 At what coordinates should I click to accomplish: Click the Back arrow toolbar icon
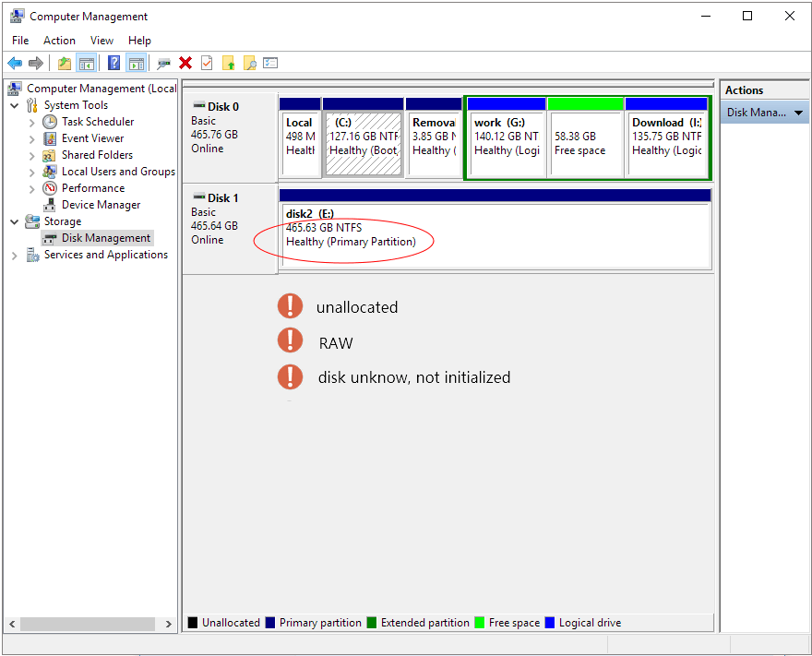pos(15,63)
